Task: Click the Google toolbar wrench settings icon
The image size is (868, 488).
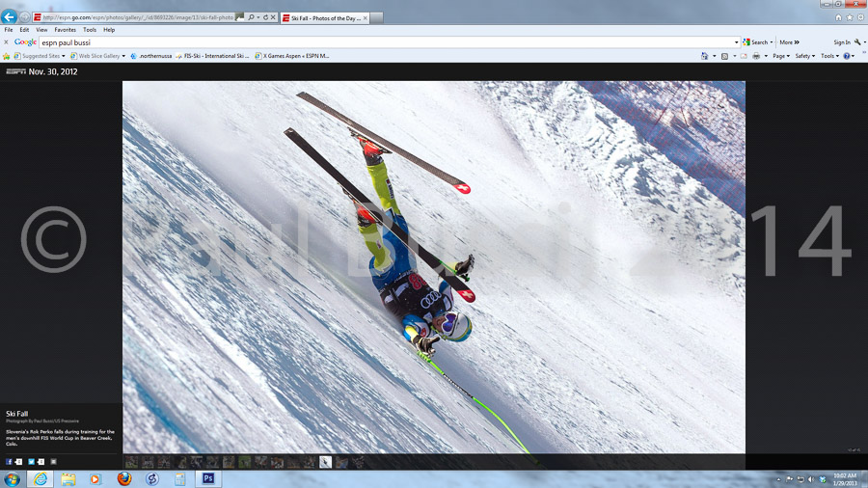Action: click(857, 42)
